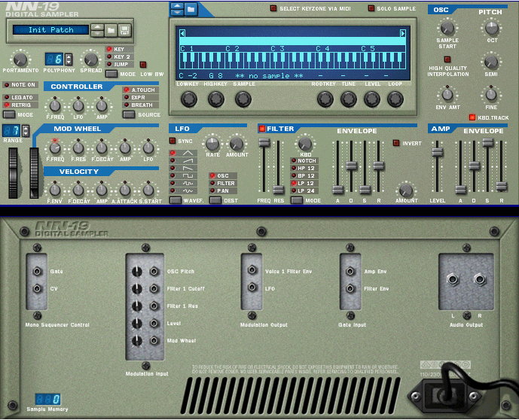The width and height of the screenshot is (519, 420).
Task: Click the mod wheel
Action: tap(34, 173)
